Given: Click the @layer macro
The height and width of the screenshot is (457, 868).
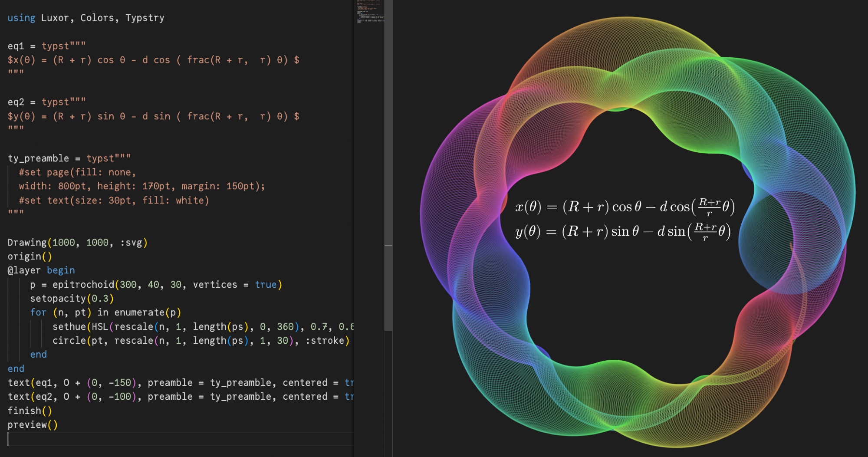Looking at the screenshot, I should (x=24, y=270).
